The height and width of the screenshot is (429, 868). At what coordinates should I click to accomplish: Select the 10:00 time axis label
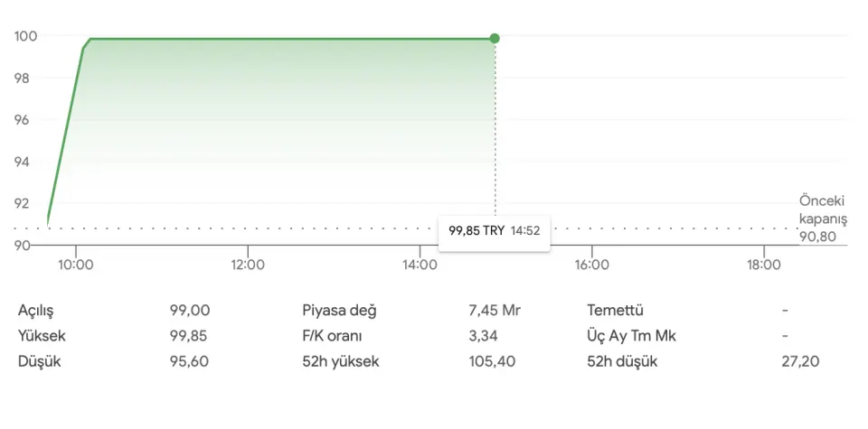(76, 265)
